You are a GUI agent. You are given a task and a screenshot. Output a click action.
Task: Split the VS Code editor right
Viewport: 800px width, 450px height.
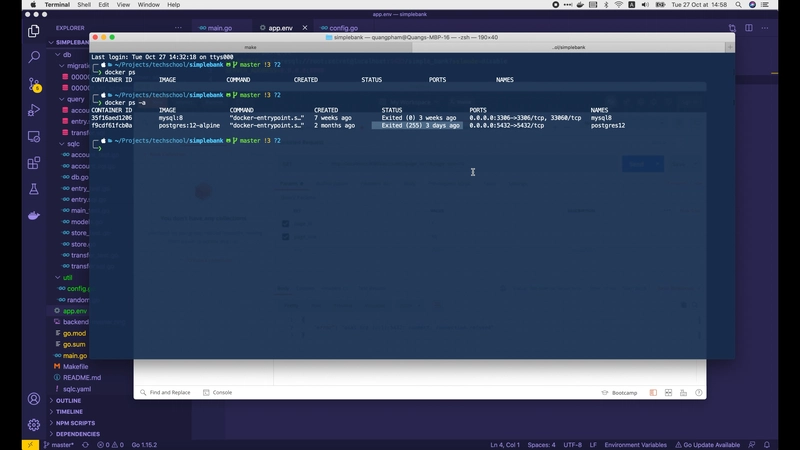click(x=748, y=28)
